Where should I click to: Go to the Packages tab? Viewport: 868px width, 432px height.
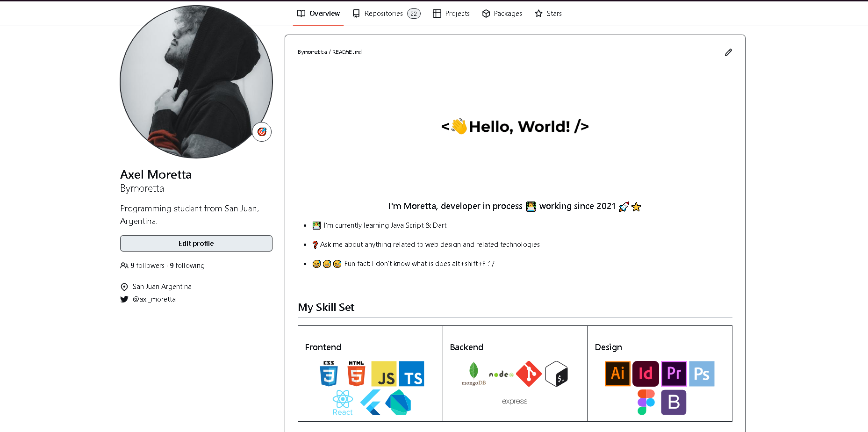[x=502, y=14]
